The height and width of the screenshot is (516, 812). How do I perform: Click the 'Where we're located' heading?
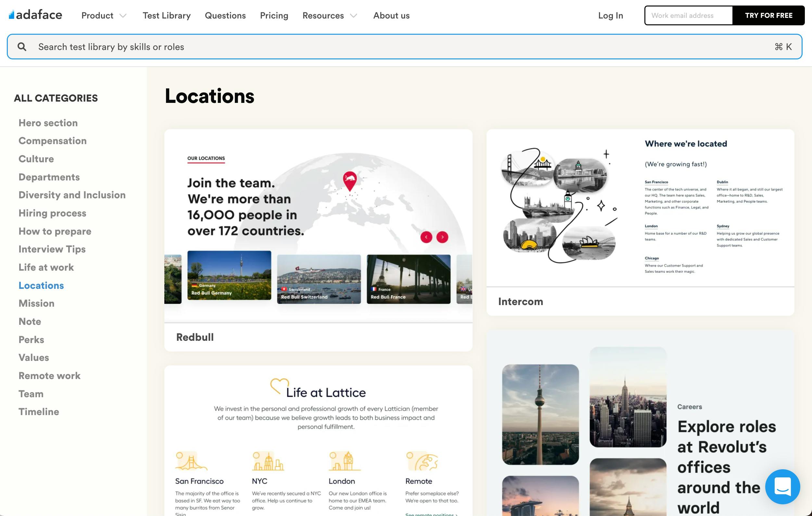[x=686, y=143]
